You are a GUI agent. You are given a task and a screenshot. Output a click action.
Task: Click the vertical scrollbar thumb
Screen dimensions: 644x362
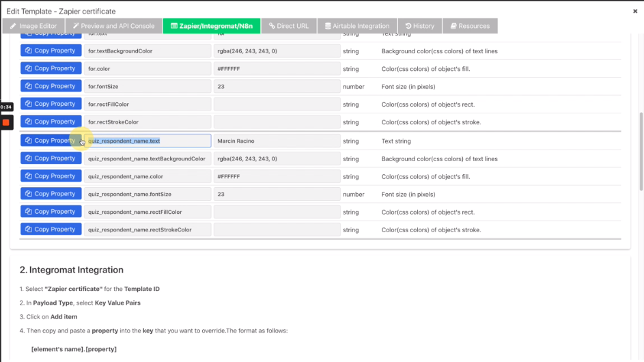click(x=641, y=151)
